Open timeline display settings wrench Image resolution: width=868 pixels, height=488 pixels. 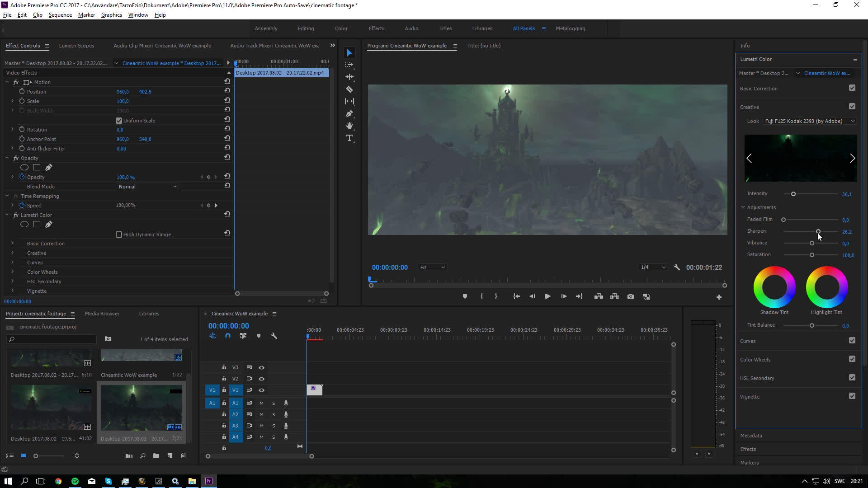point(274,336)
